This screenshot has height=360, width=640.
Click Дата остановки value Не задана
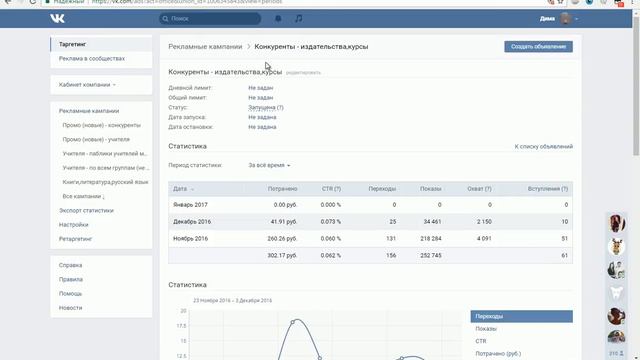262,127
